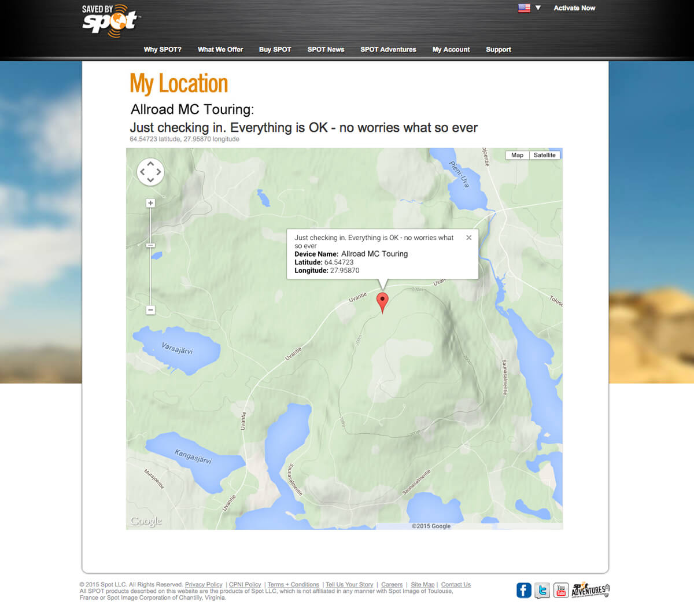The width and height of the screenshot is (694, 616).
Task: Open the Tell Us Your Story link
Action: point(349,585)
